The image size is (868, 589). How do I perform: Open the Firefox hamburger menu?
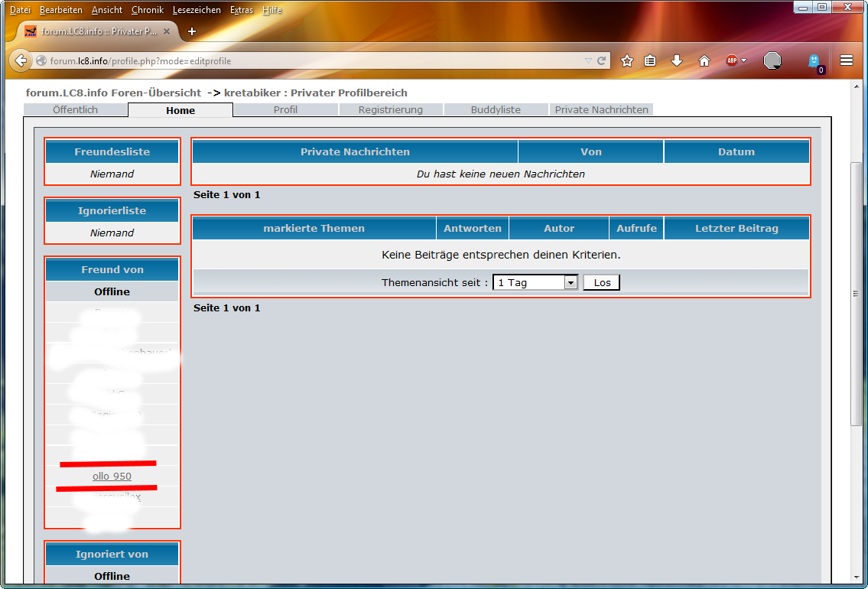[847, 60]
